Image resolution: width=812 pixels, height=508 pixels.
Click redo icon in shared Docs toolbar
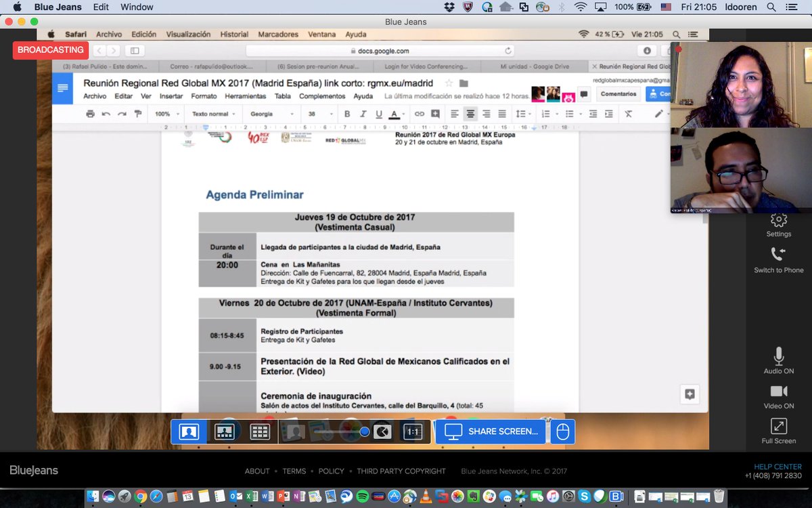click(x=122, y=114)
